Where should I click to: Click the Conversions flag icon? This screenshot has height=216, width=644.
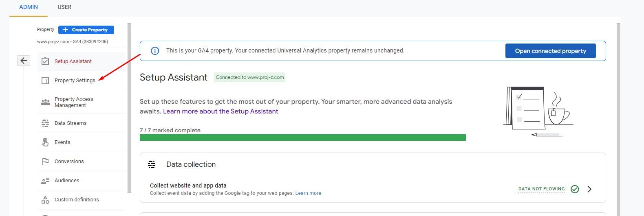tap(45, 161)
